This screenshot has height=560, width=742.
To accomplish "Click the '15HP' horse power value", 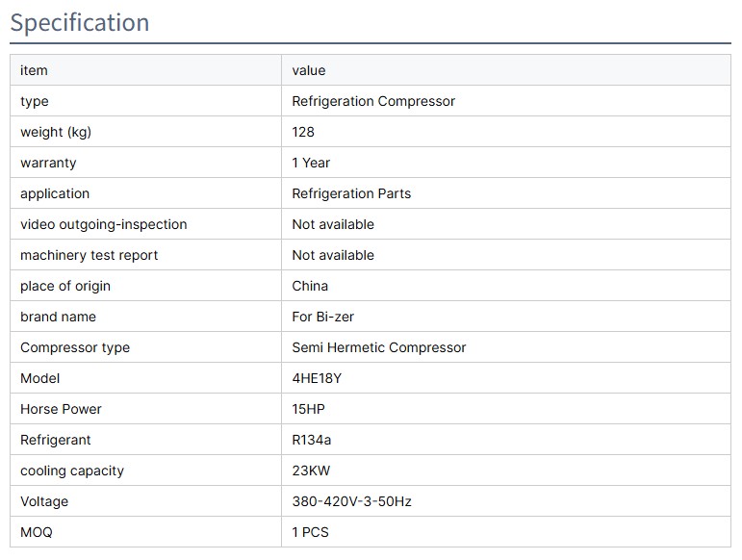I will (x=309, y=409).
